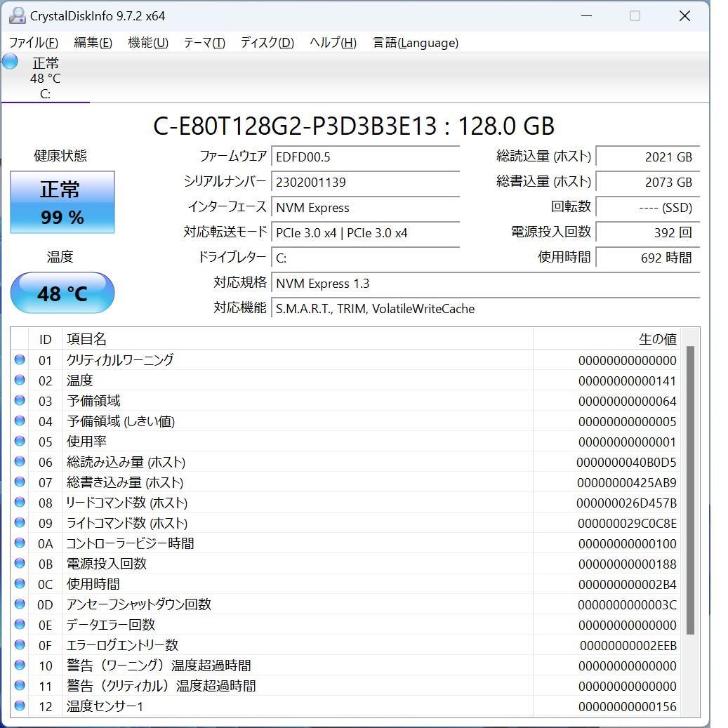Open the ファイル menu
This screenshot has height=728, width=728.
tap(32, 43)
